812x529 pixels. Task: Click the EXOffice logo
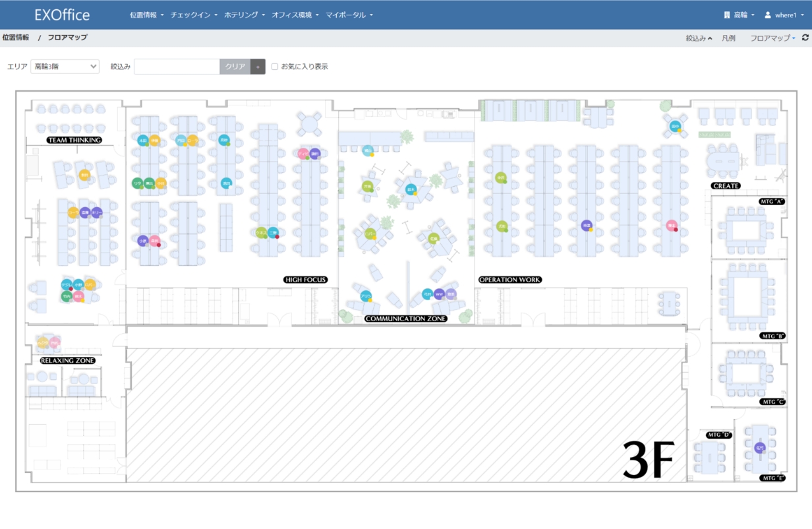click(x=62, y=15)
